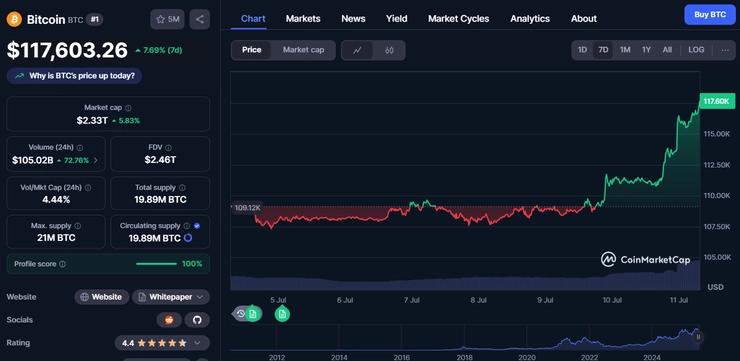Select the Price chart toggle

point(252,50)
